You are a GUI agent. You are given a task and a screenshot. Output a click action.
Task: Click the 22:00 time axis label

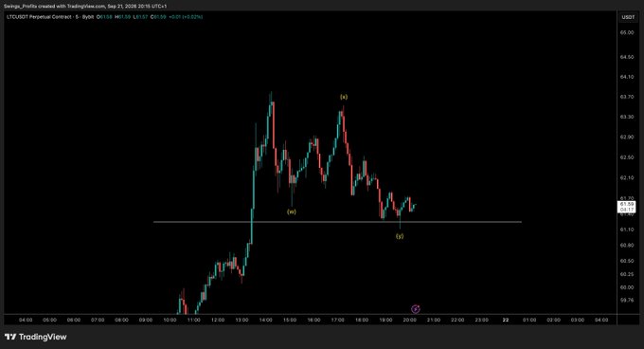[x=457, y=320]
